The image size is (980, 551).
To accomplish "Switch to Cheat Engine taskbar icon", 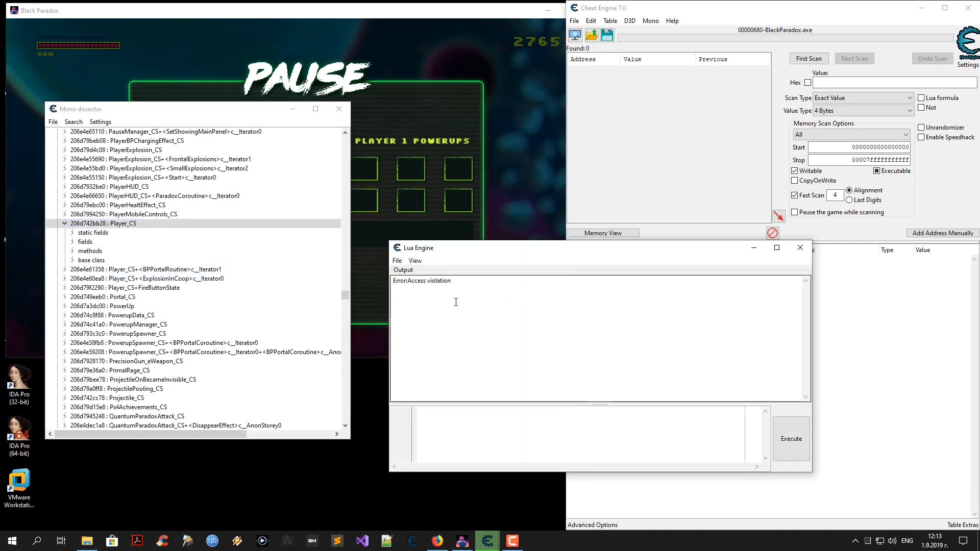I will [x=487, y=541].
